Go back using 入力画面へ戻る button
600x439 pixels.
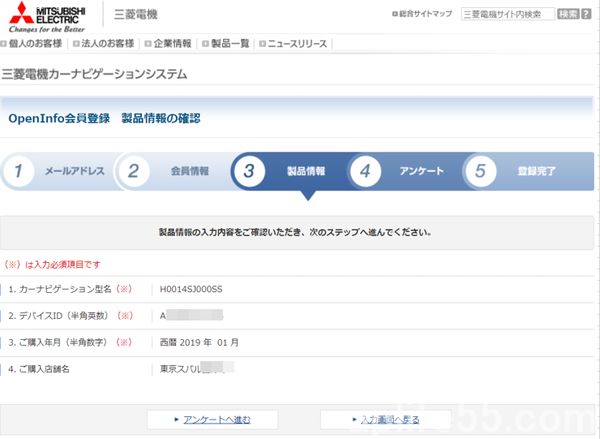pos(385,418)
